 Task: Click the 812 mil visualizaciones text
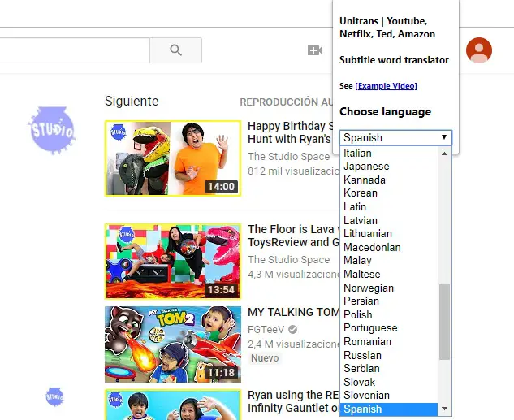point(293,171)
